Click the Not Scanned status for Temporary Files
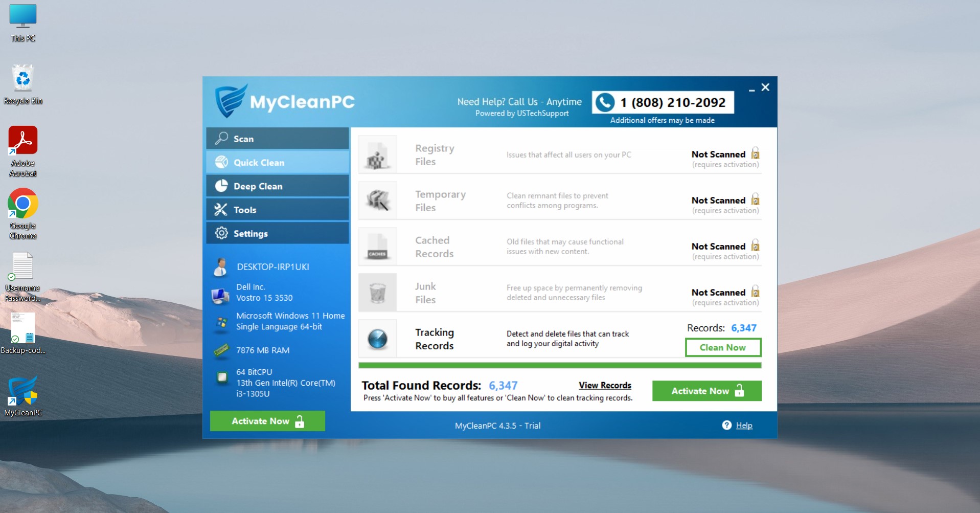 [x=718, y=200]
